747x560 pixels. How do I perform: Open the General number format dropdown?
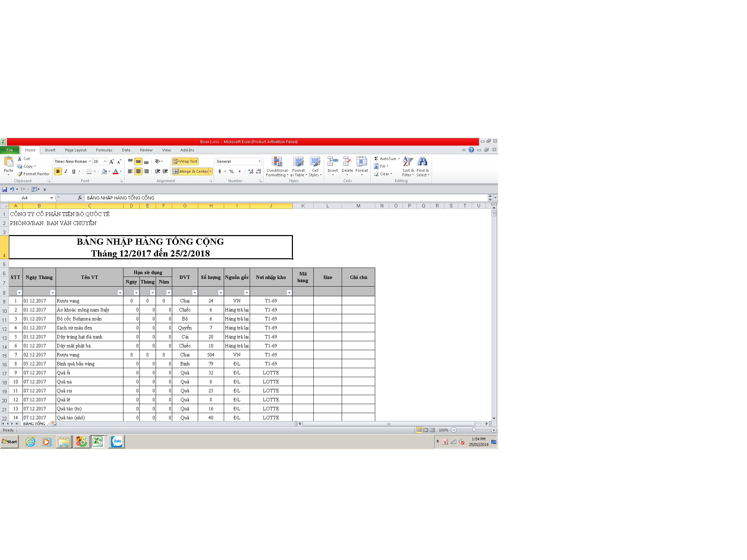coord(259,161)
